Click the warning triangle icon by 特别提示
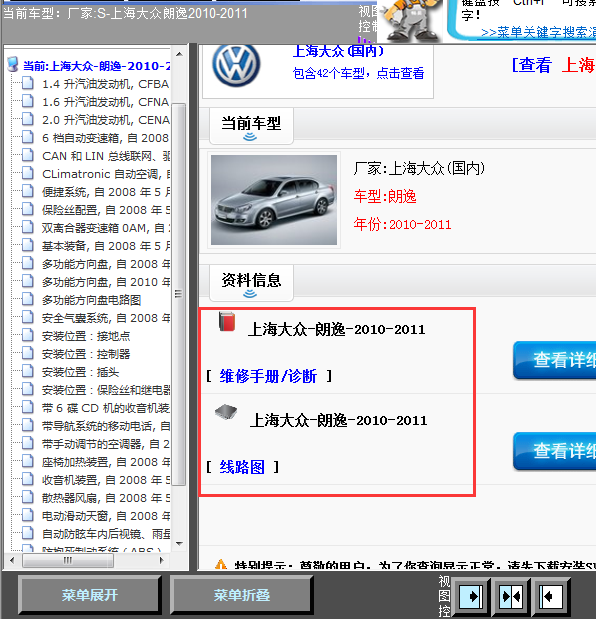 point(221,565)
